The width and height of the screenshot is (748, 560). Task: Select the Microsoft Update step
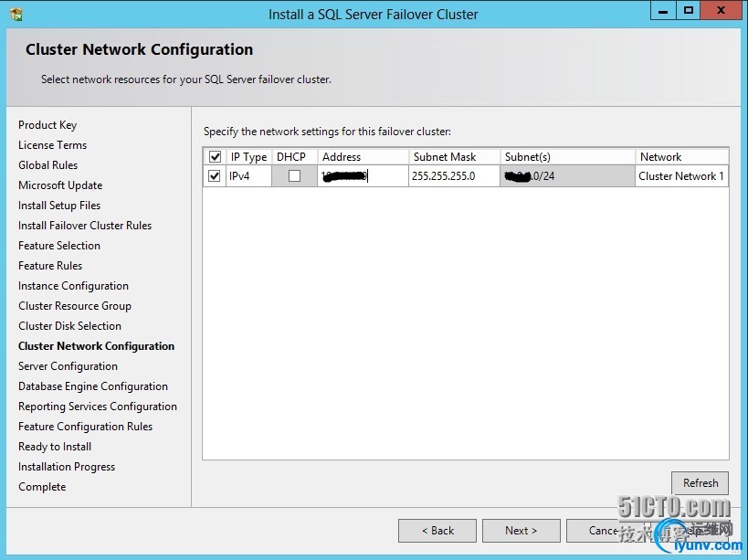pos(60,185)
